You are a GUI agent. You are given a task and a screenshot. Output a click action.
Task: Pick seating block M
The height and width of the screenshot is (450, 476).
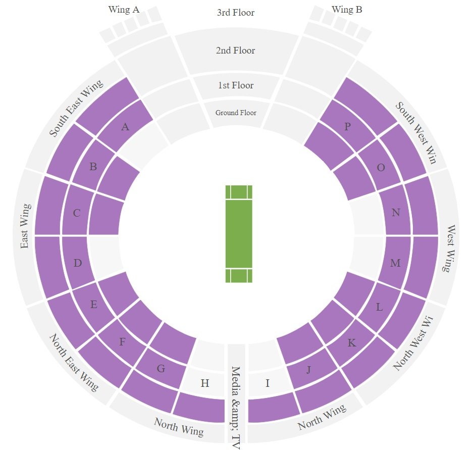click(395, 263)
